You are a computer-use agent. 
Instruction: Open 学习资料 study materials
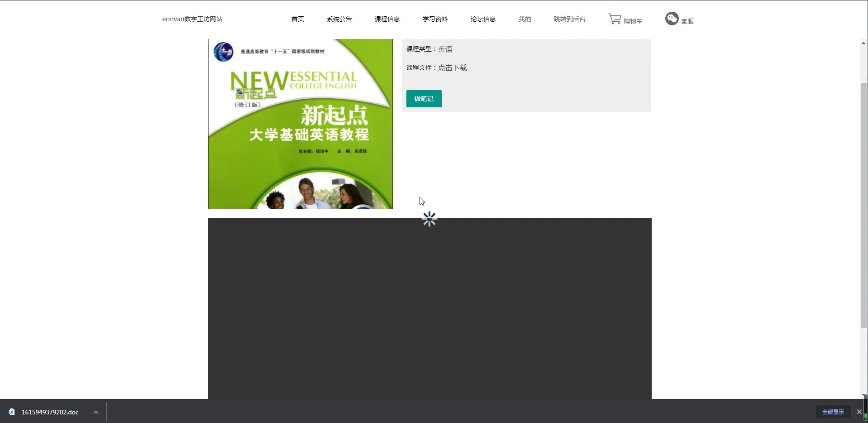[x=435, y=19]
